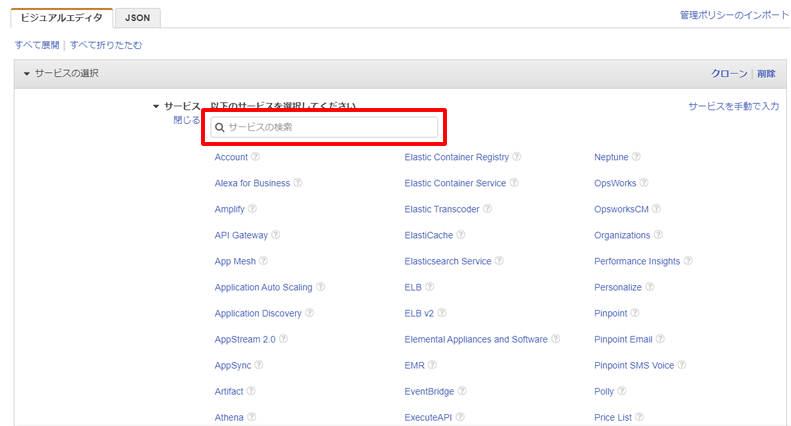Image resolution: width=791 pixels, height=426 pixels.
Task: Select the API Gateway service
Action: [241, 235]
